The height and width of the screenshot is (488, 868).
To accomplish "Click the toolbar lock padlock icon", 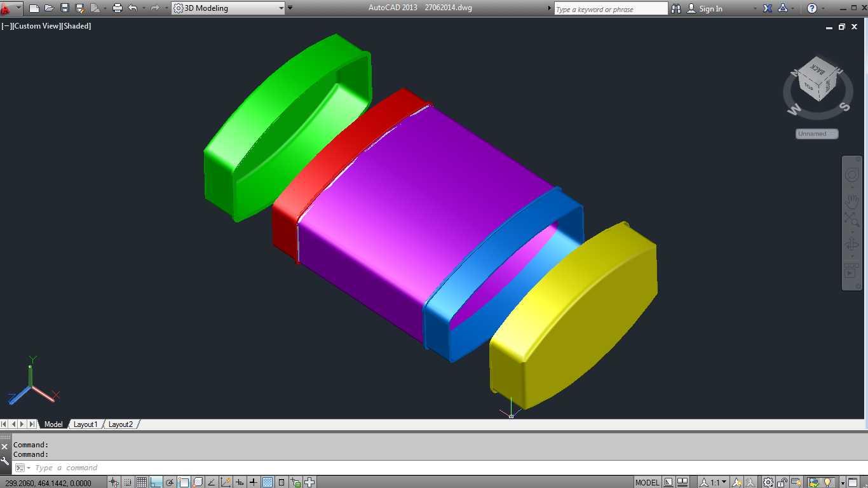I will (782, 482).
